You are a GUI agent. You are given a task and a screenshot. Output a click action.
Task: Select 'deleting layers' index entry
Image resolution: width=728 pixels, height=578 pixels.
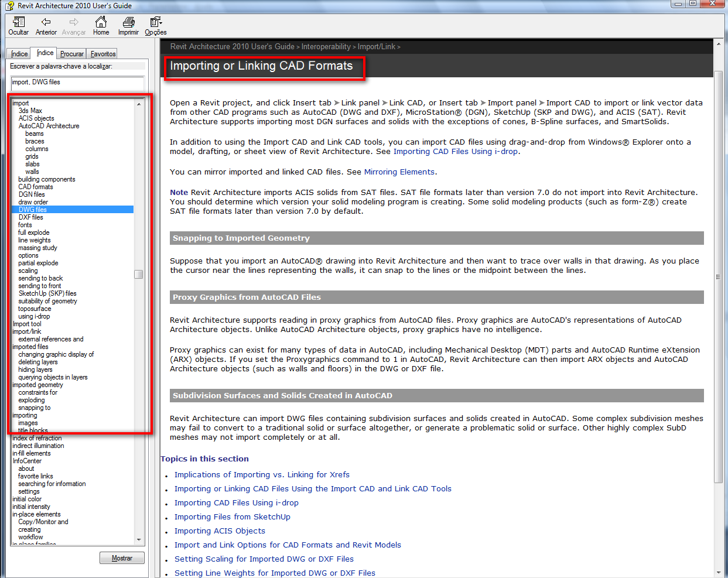(38, 362)
